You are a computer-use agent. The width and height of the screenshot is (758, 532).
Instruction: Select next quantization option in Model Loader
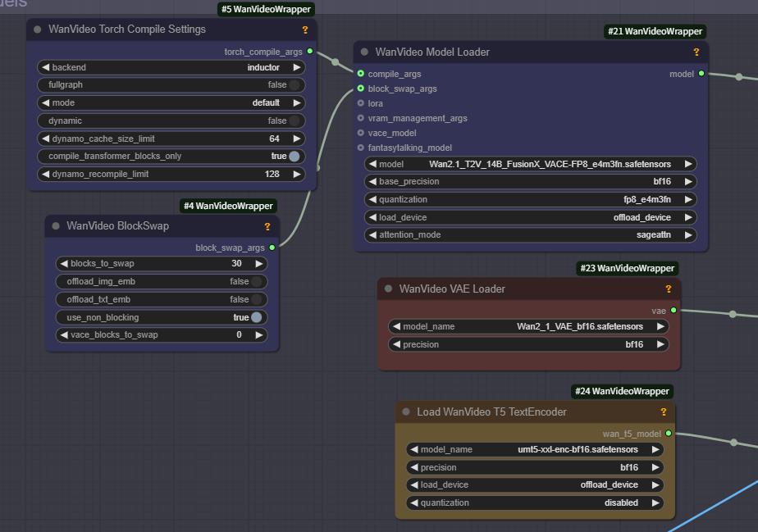(x=688, y=199)
